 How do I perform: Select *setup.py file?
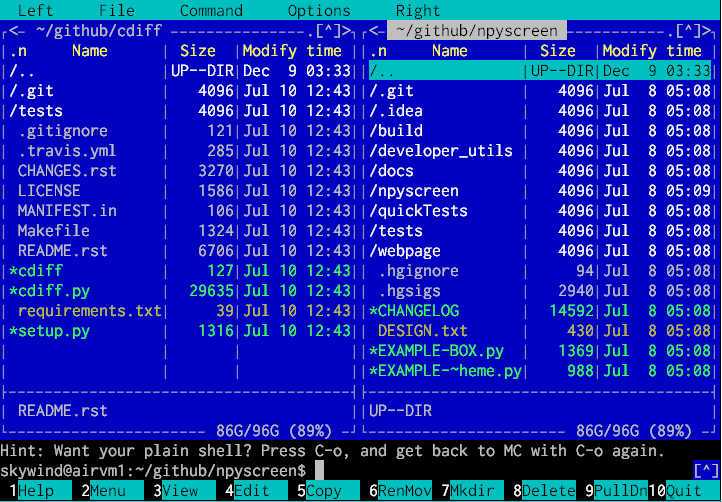coord(180,331)
